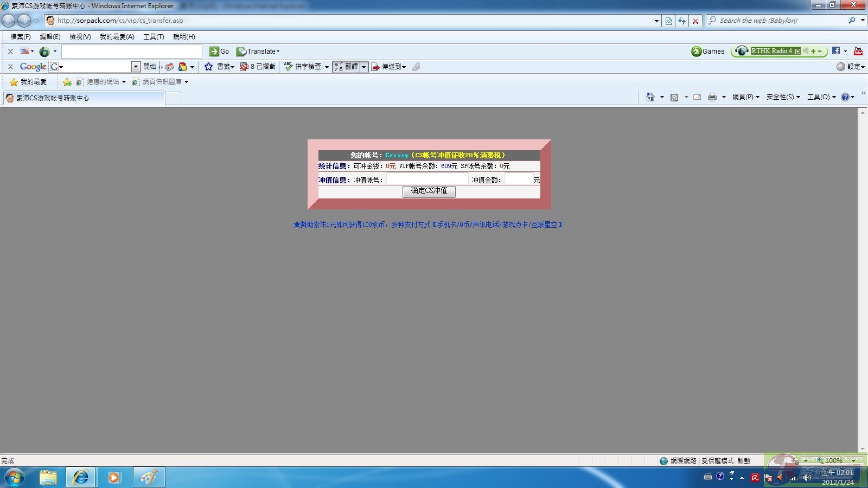The image size is (868, 488).
Task: Expand the Translate dropdown in Babylon toolbar
Action: pos(278,52)
